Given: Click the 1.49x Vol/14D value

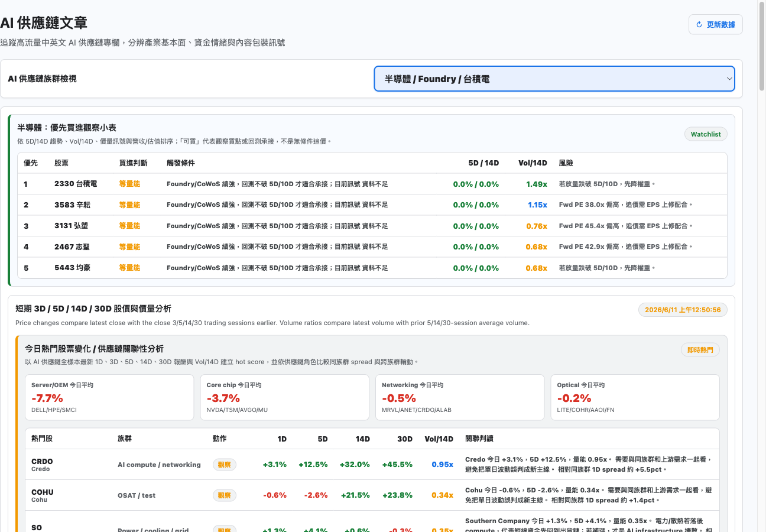Looking at the screenshot, I should tap(537, 184).
